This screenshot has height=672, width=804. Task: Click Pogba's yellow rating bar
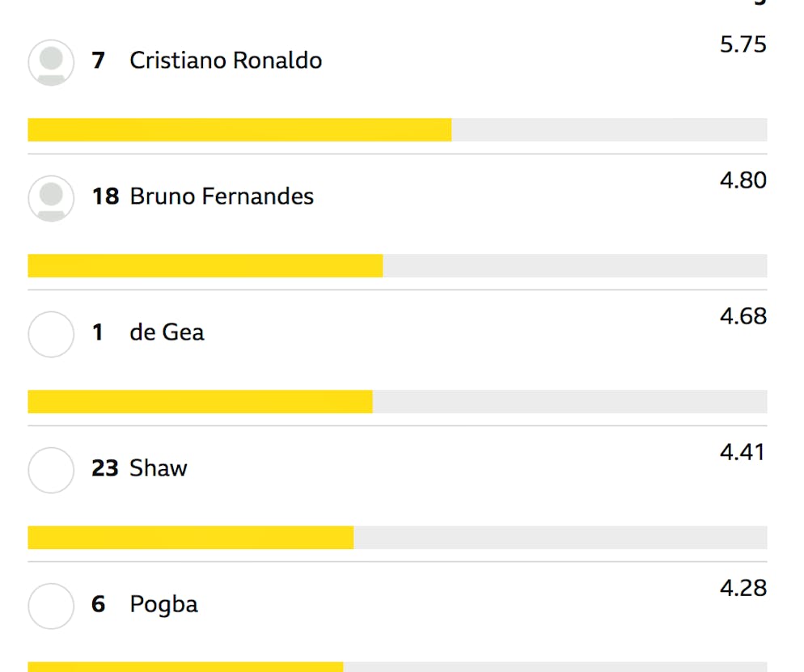coord(185,667)
